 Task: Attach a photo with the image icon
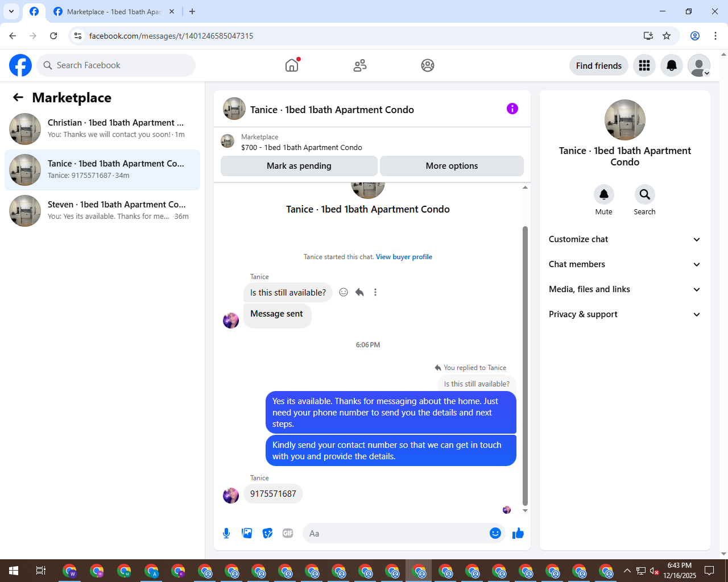[247, 533]
